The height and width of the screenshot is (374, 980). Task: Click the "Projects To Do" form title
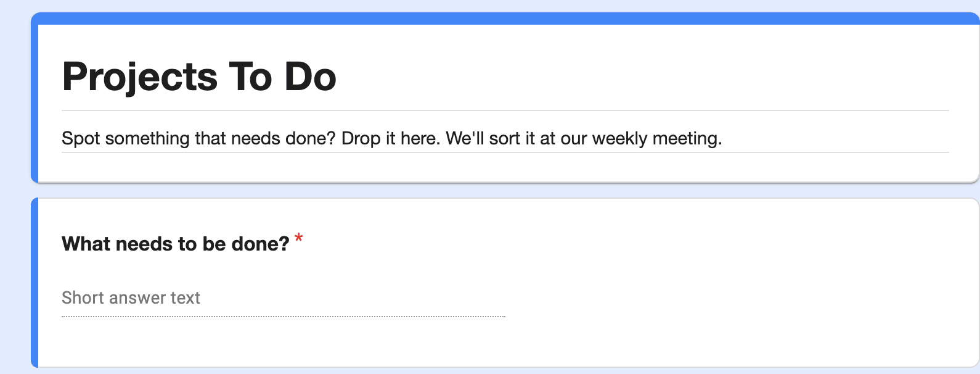[199, 77]
